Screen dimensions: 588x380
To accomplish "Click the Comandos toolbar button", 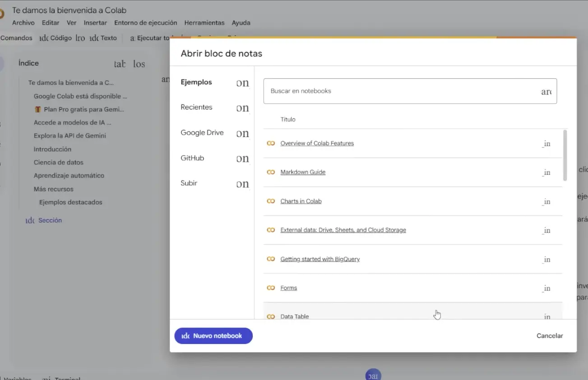I will (16, 38).
